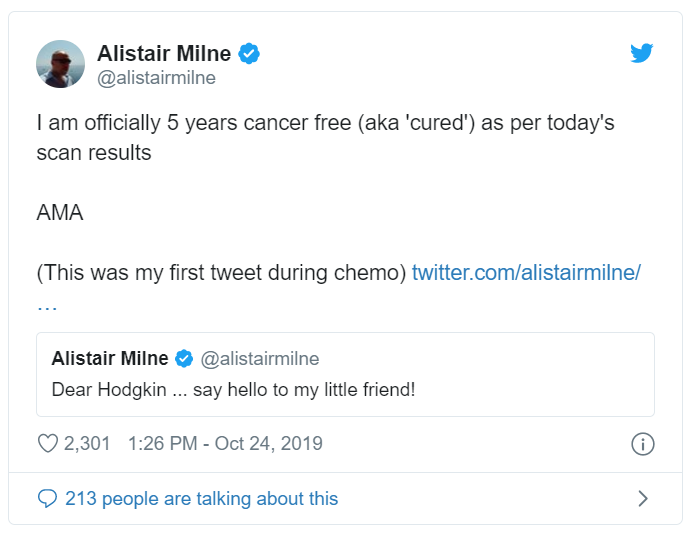Click @alistairmilne handle in quoted tweet
Image resolution: width=693 pixels, height=536 pixels.
pyautogui.click(x=260, y=359)
